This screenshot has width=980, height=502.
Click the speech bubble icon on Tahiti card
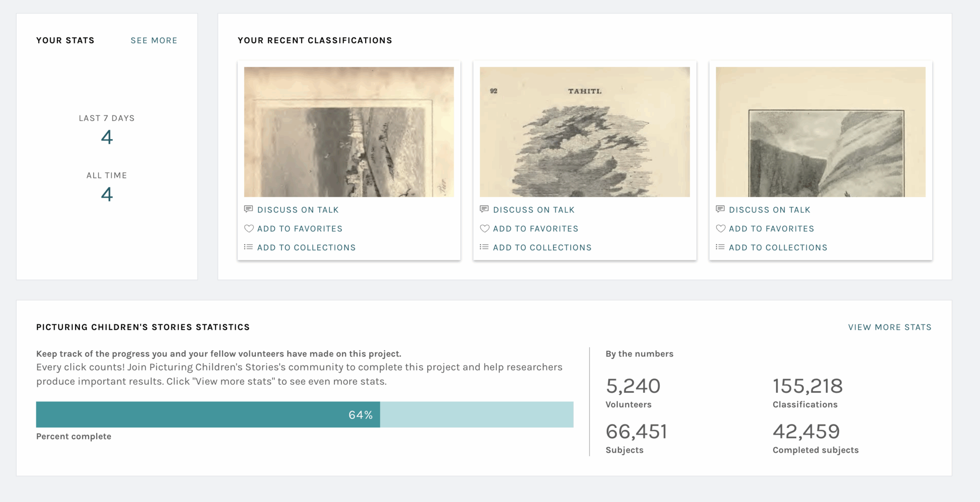484,209
